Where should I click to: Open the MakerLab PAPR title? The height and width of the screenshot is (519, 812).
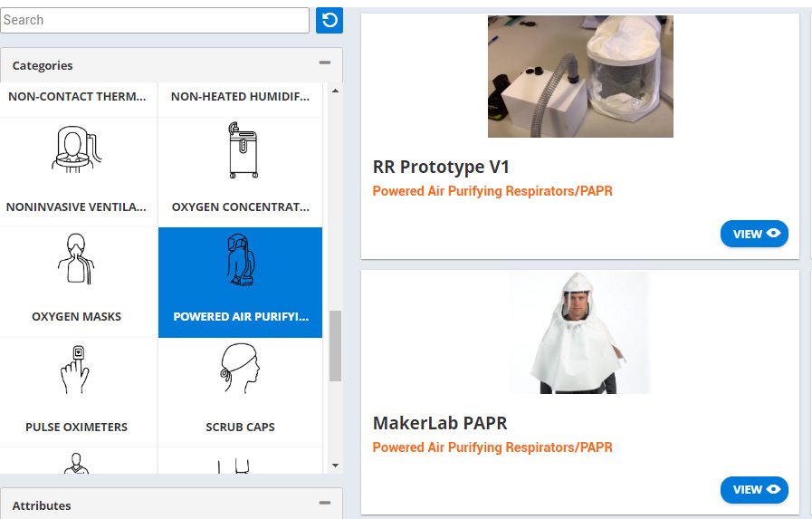point(440,423)
